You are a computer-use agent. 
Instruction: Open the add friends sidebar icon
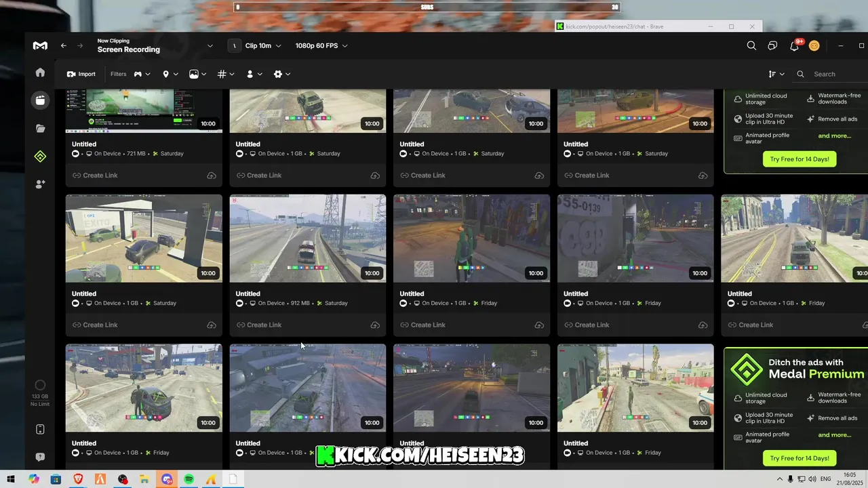click(x=40, y=184)
